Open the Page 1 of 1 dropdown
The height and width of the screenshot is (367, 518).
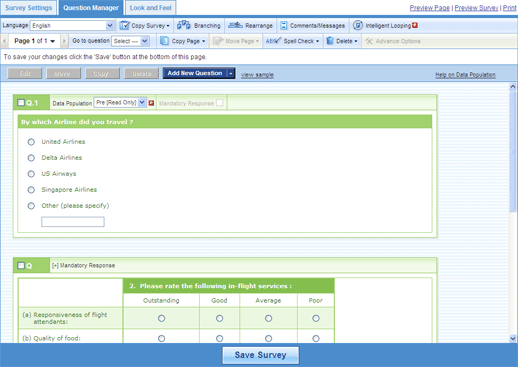(x=34, y=41)
